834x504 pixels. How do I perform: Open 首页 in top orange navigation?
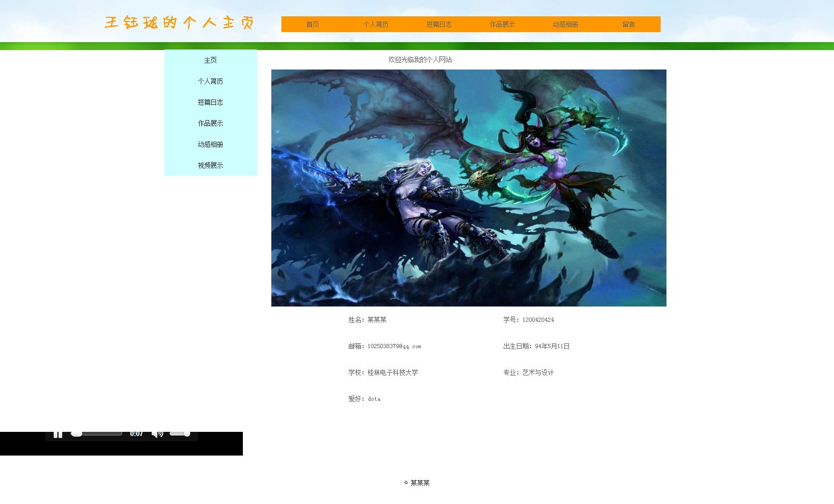(312, 24)
